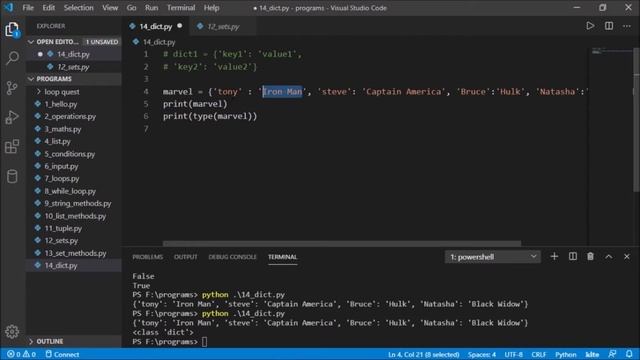Switch to the Debug Console tab

[x=232, y=257]
